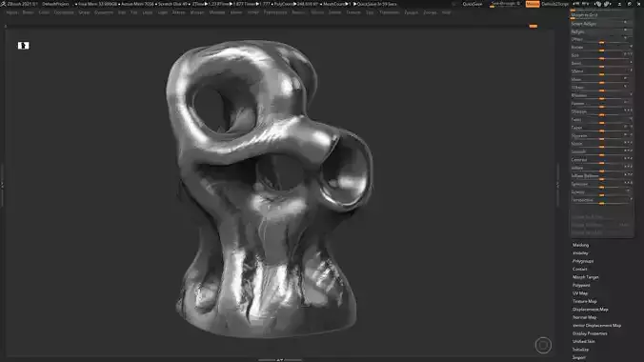Click the Smart ReSym button
Image resolution: width=644 pixels, height=362 pixels.
[601, 24]
